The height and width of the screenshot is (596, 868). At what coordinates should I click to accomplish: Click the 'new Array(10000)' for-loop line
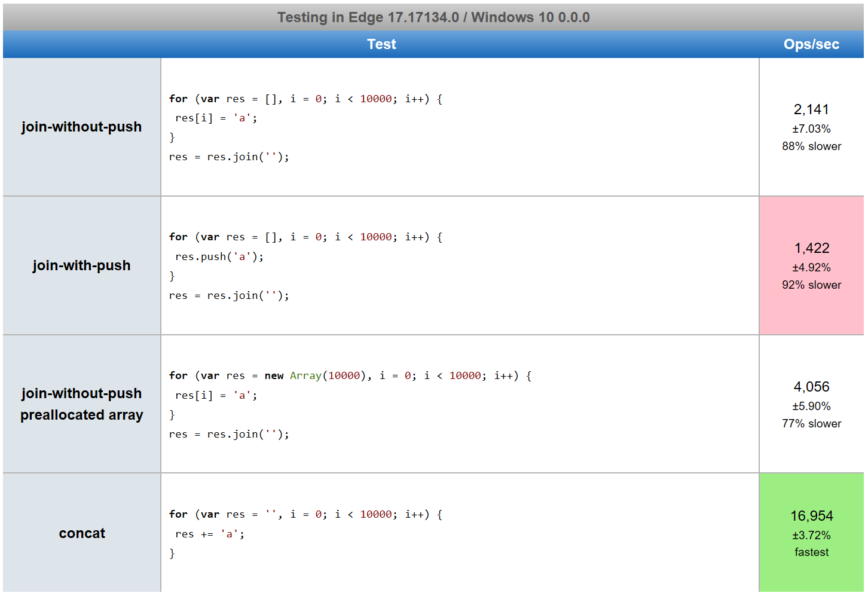coord(350,375)
